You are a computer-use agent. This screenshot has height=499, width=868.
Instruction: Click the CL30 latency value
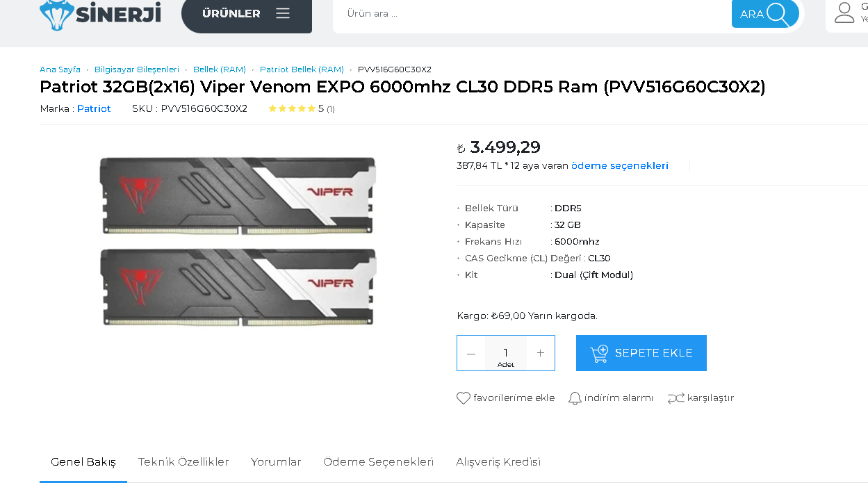coord(599,259)
